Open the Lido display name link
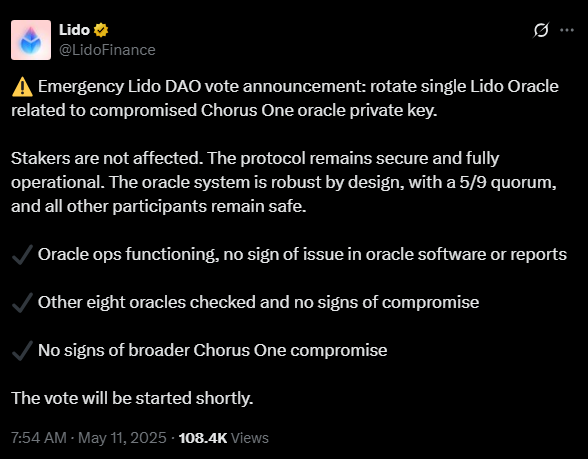The height and width of the screenshot is (459, 588). 74,30
